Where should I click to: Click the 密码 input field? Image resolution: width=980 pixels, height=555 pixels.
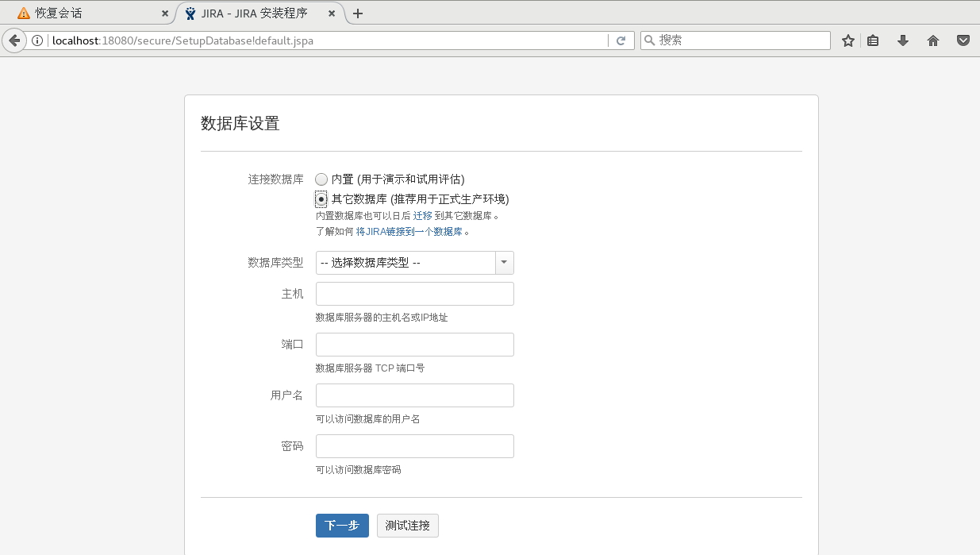[414, 446]
